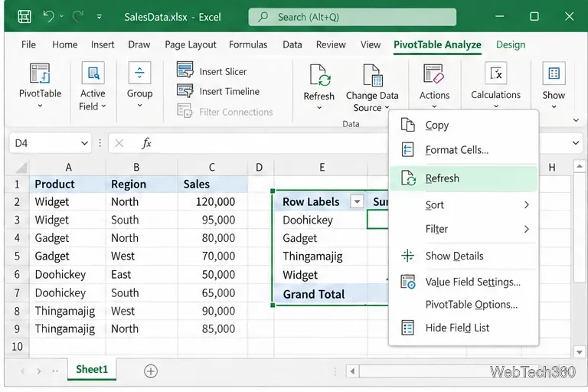Open the Actions ribbon icon
588x392 pixels.
click(x=434, y=73)
